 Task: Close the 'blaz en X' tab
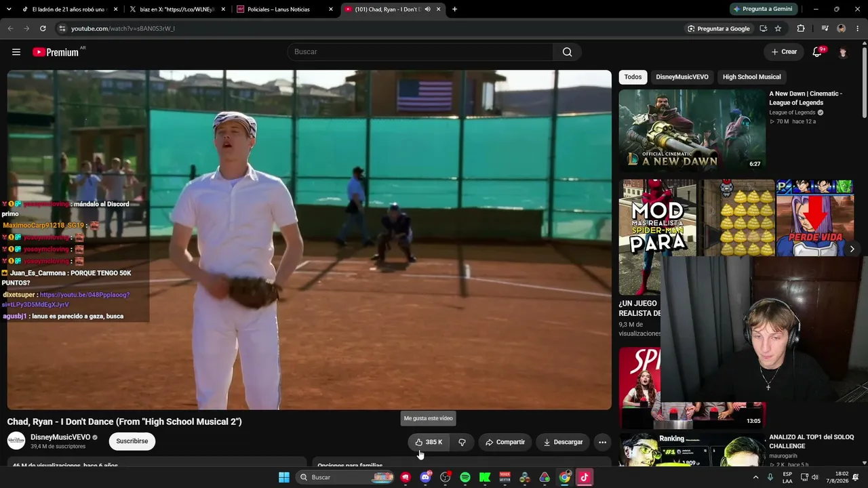(x=223, y=9)
